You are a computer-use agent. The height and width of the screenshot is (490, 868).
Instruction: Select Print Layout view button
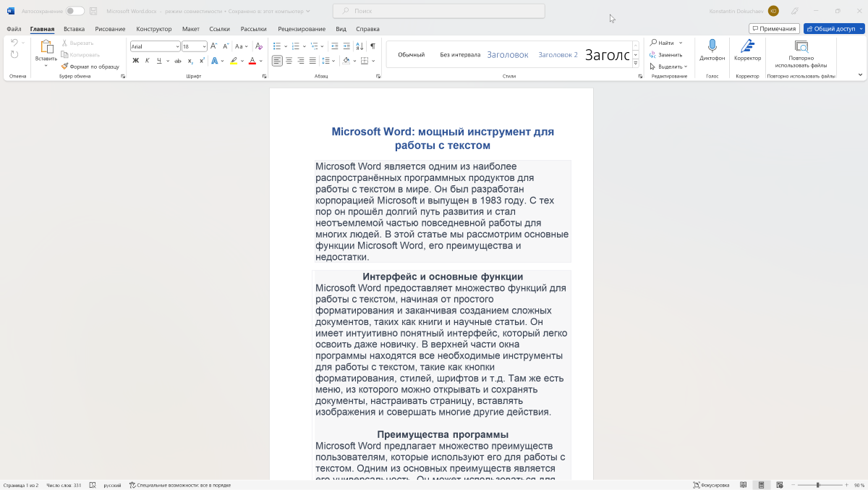tap(760, 485)
